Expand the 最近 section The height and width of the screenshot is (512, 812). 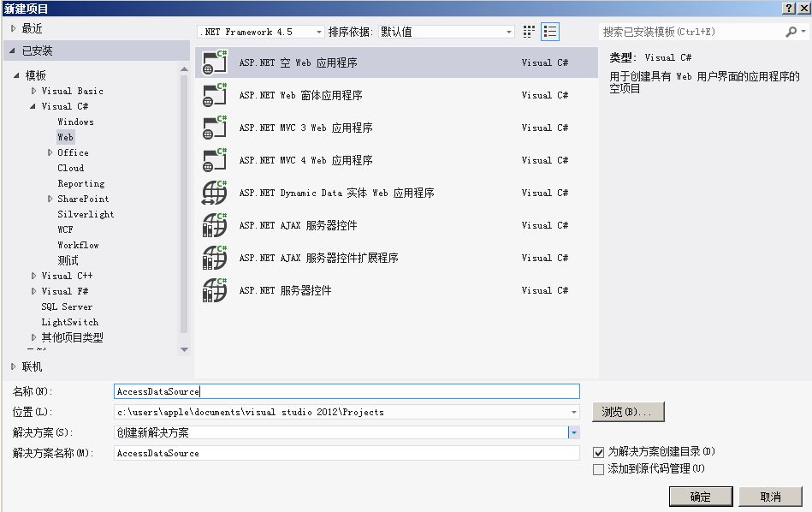13,28
